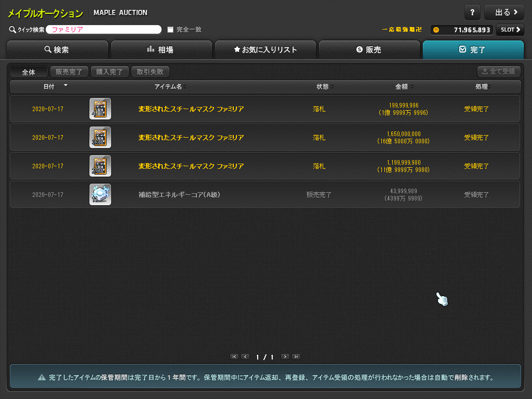Sort by 処理 processing column

(x=483, y=87)
